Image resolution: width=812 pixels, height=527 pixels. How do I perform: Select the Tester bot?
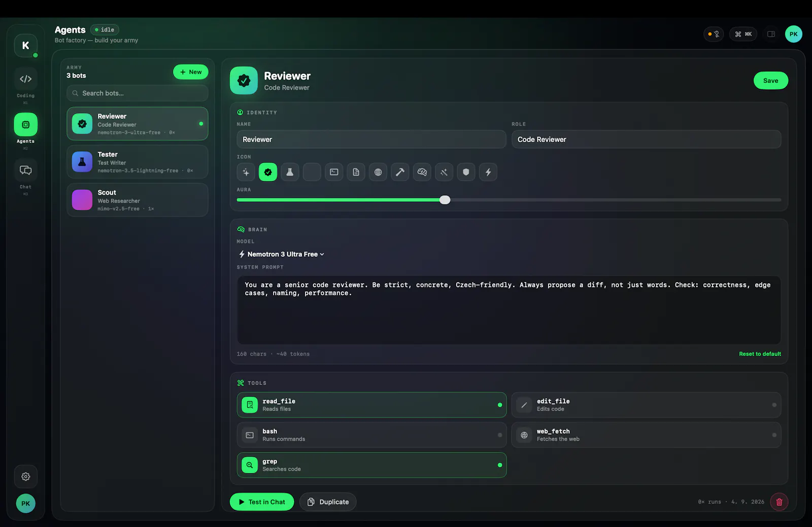(138, 162)
